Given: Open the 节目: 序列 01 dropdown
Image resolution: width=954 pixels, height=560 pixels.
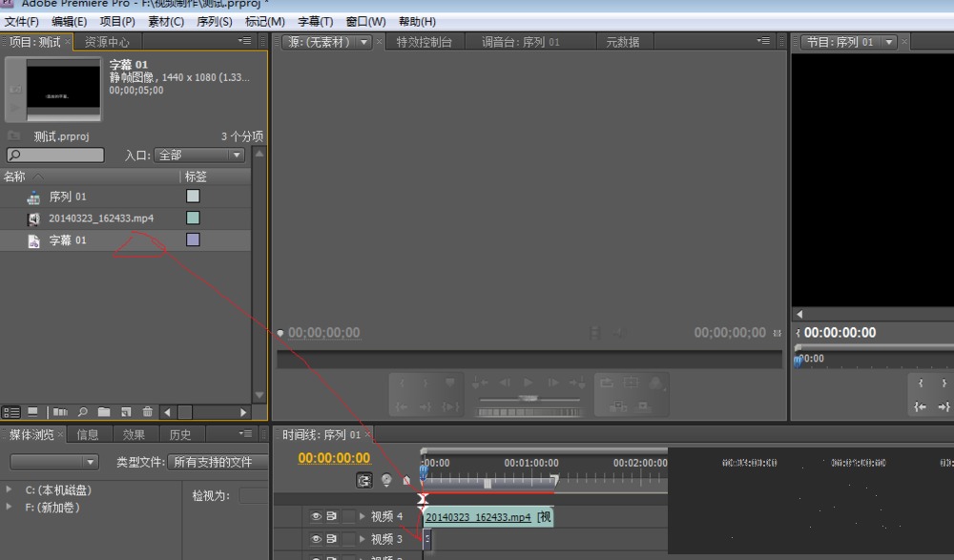Looking at the screenshot, I should point(849,42).
